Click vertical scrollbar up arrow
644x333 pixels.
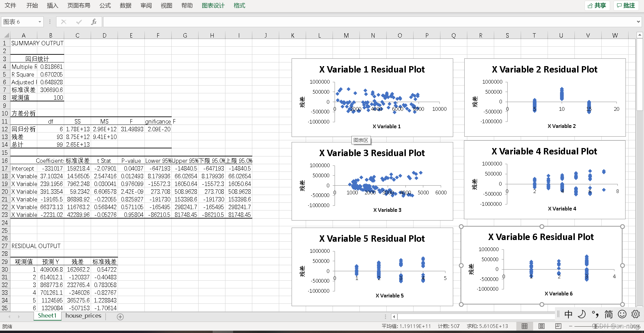[640, 35]
